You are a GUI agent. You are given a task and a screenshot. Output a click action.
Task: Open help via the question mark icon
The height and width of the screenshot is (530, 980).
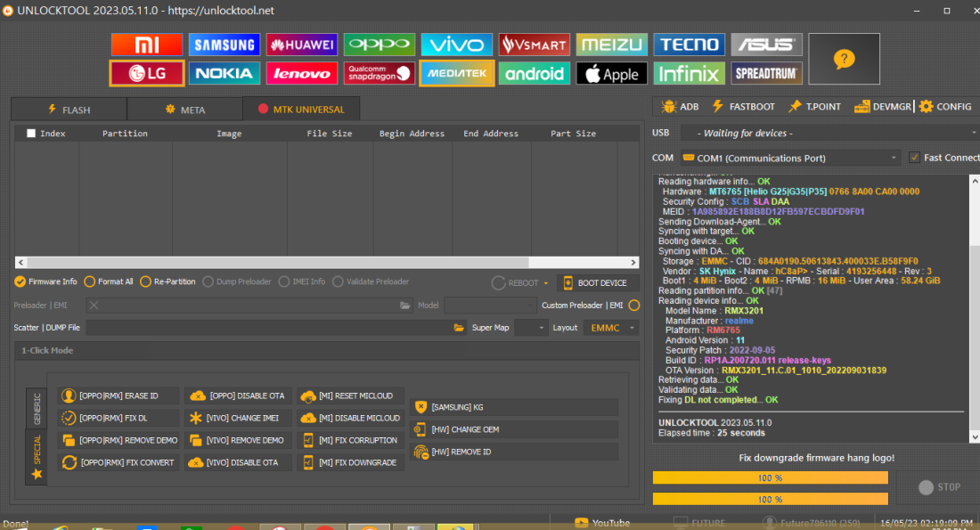[844, 59]
